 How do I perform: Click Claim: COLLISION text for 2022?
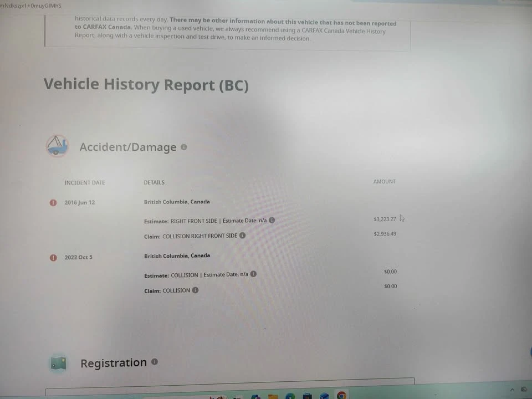(167, 291)
